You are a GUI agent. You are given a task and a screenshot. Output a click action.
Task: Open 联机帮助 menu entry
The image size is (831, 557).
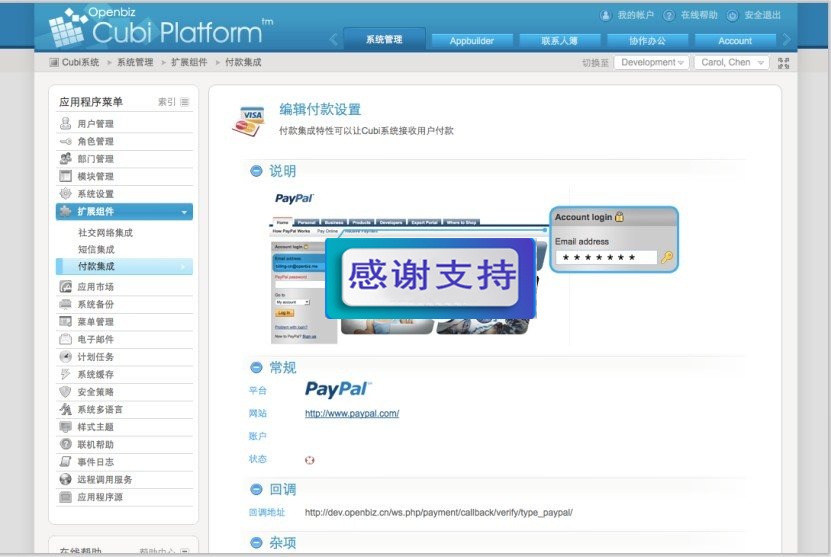pos(124,444)
